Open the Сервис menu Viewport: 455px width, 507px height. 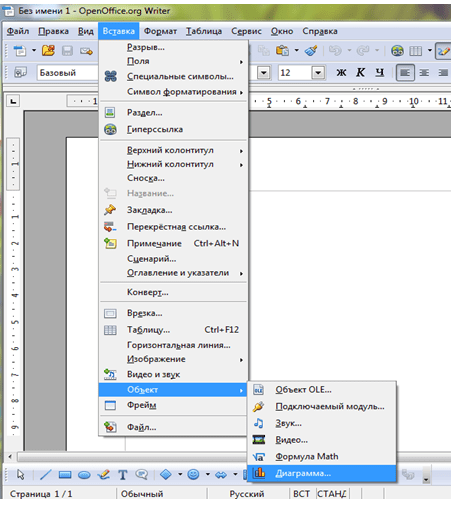pos(246,31)
